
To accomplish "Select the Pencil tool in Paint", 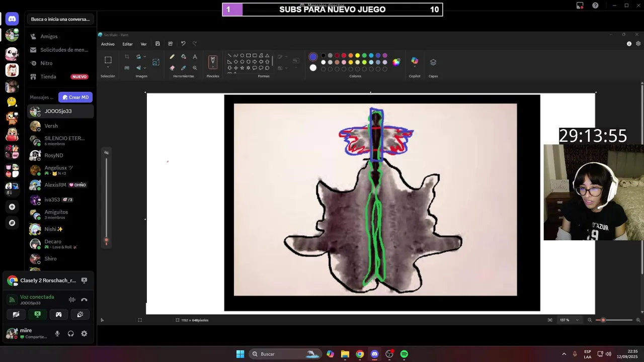I will [x=172, y=57].
